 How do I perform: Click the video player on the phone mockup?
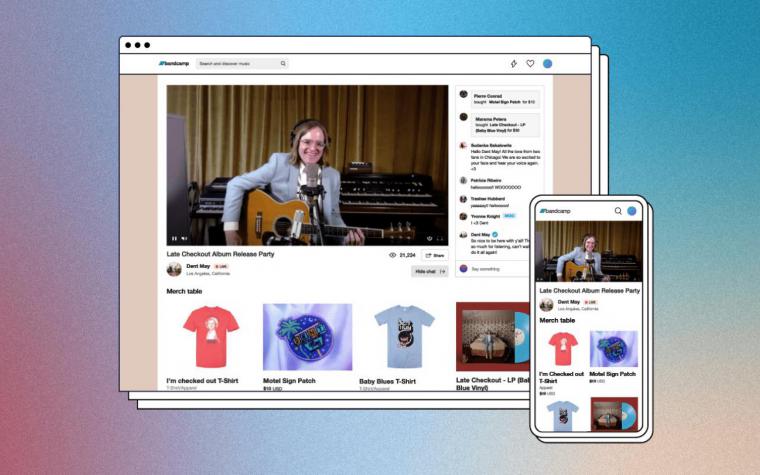point(589,251)
